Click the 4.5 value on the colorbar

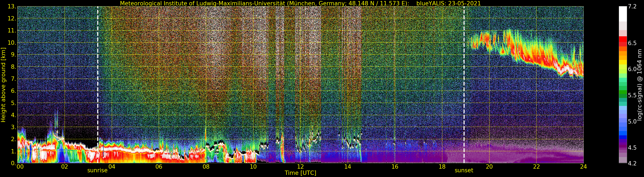pyautogui.click(x=632, y=148)
